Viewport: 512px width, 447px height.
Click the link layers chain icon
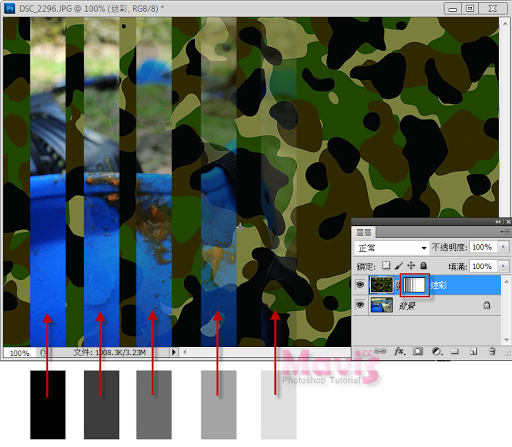click(380, 351)
